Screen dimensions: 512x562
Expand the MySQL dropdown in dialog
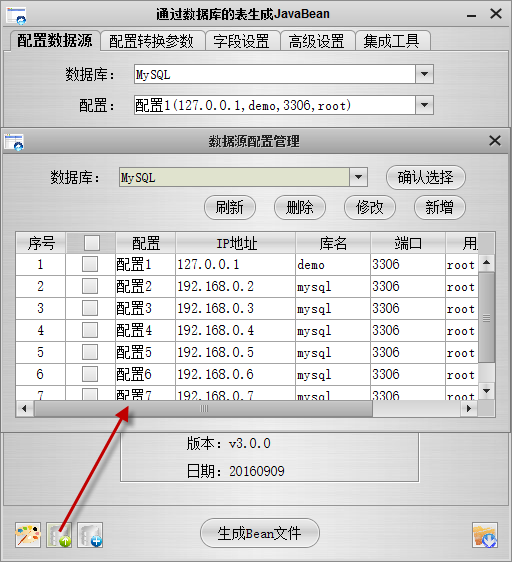click(x=358, y=177)
